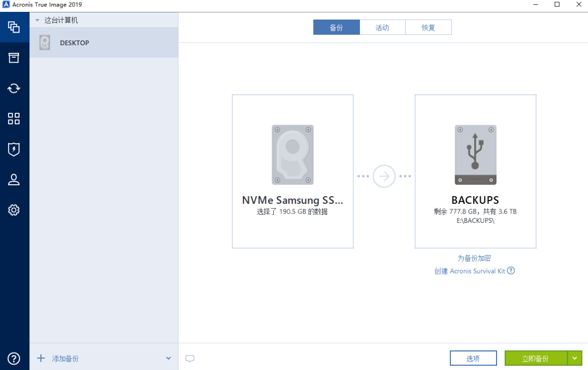Click the 这台计算机 header label
588x370 pixels.
click(x=61, y=20)
